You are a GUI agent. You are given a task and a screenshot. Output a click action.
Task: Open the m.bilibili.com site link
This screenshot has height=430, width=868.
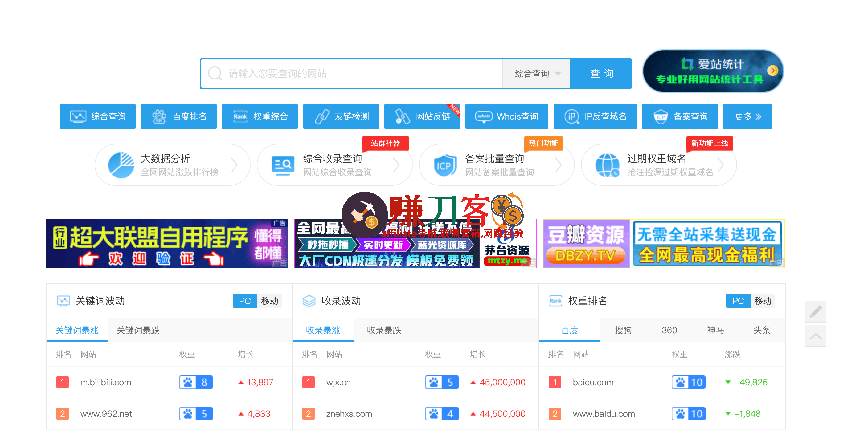pos(106,382)
